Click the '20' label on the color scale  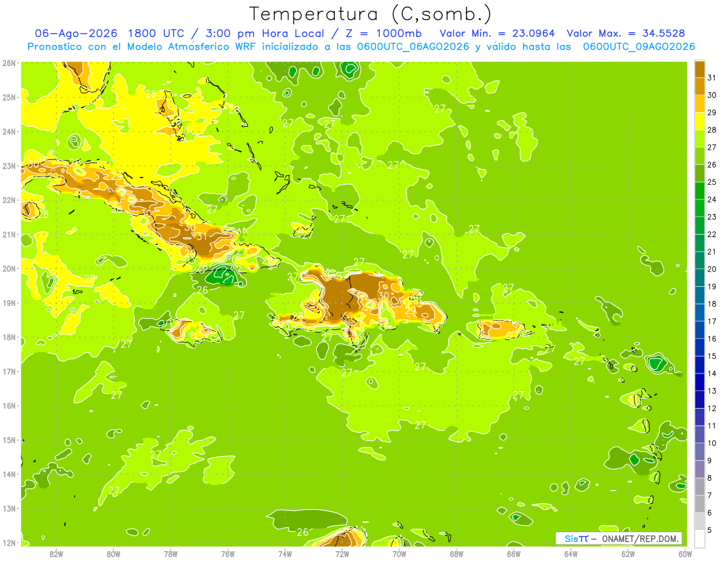click(x=712, y=269)
